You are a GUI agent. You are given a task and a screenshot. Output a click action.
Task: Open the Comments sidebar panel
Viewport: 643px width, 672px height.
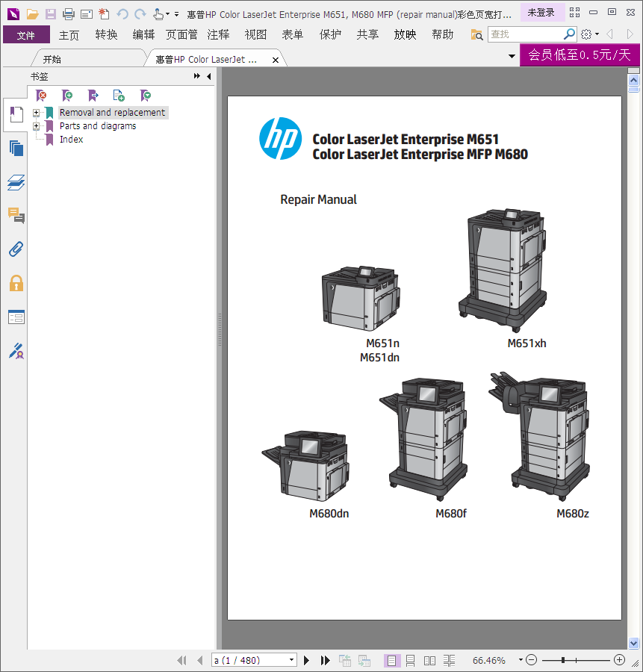coord(16,215)
